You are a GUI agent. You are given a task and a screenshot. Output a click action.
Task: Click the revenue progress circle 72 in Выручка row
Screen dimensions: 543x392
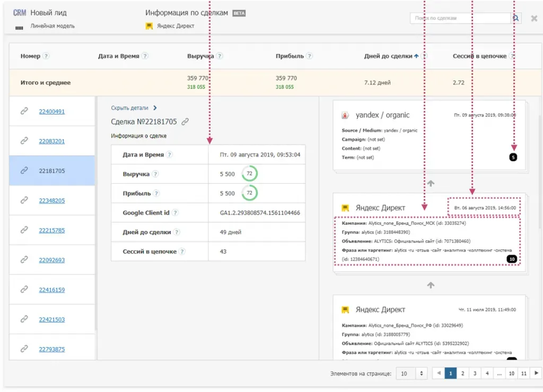pos(249,174)
